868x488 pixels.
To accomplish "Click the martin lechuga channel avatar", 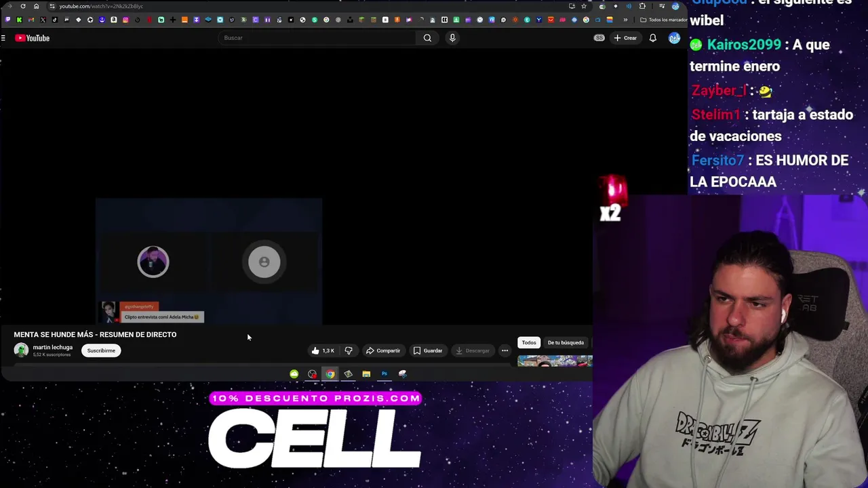I will 21,350.
